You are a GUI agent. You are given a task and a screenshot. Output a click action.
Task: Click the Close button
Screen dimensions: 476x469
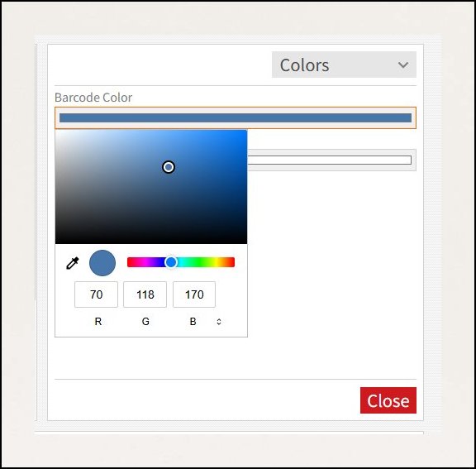click(388, 400)
